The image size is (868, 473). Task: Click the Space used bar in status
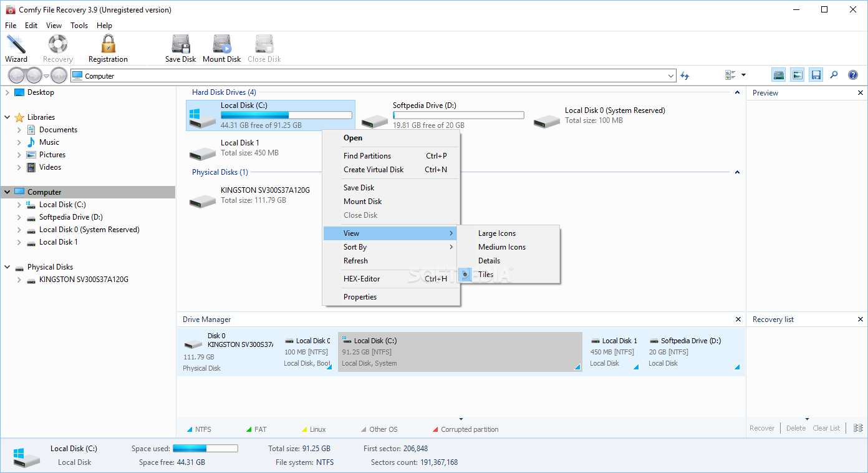coord(205,449)
